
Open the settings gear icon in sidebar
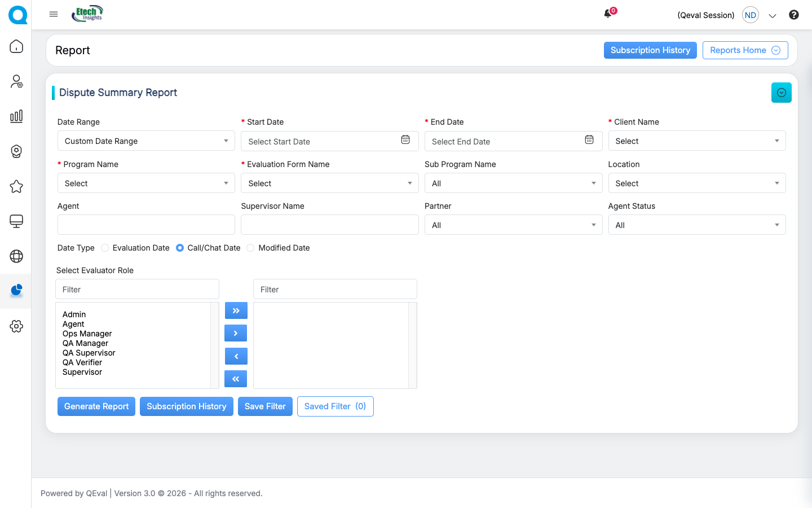click(x=16, y=326)
